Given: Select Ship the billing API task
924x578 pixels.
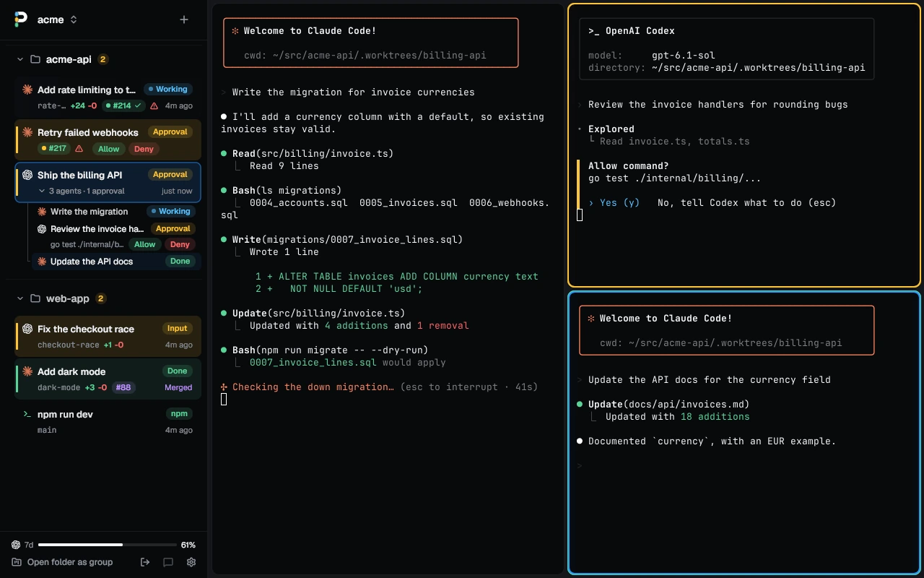Looking at the screenshot, I should 108,182.
